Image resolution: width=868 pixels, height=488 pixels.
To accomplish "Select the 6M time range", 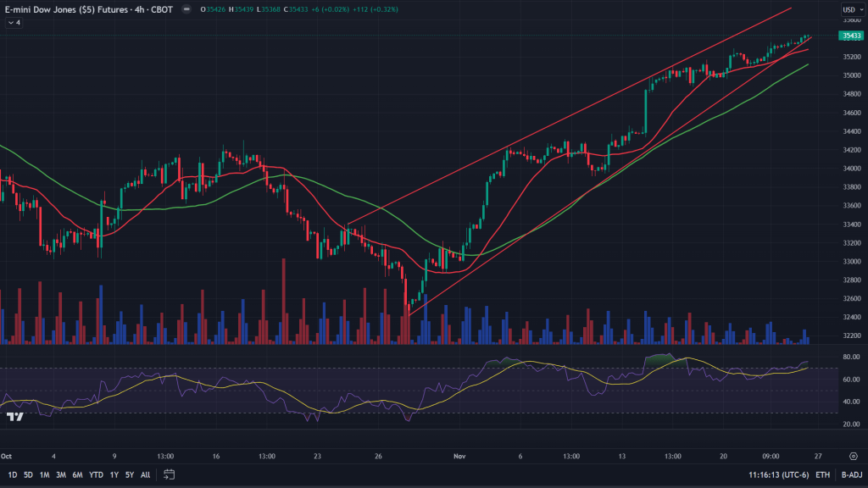I will (x=77, y=474).
